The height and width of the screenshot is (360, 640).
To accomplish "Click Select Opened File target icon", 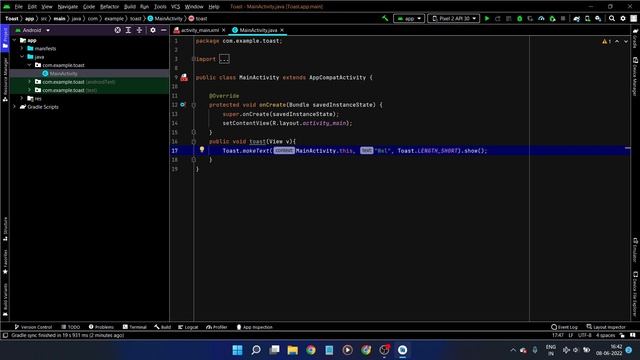I will 118,30.
